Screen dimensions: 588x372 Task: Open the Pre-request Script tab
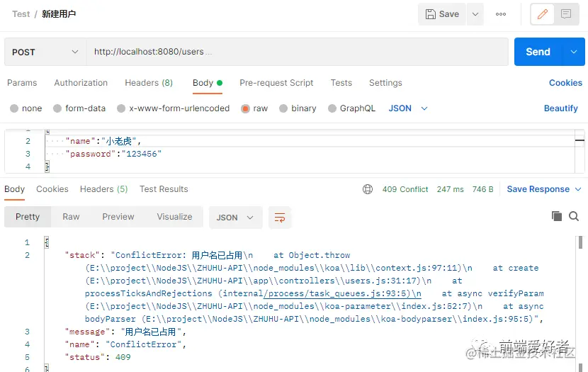click(x=276, y=82)
